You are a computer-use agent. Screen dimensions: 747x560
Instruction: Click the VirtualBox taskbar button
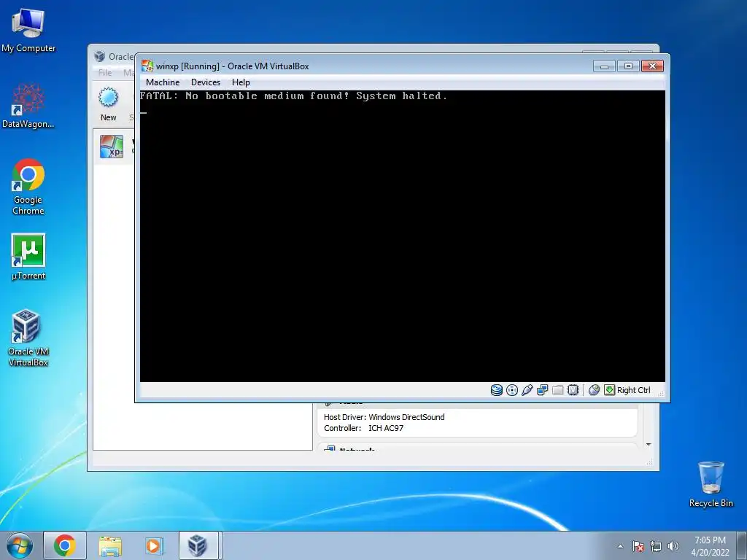[198, 545]
